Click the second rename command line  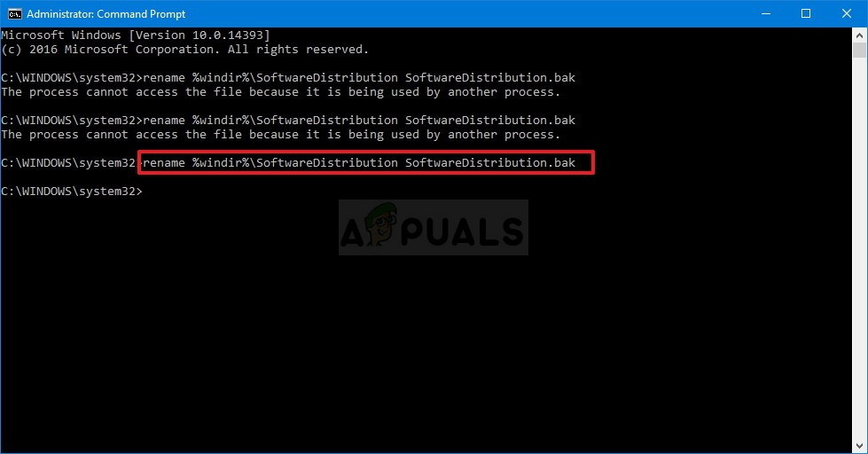coord(288,120)
